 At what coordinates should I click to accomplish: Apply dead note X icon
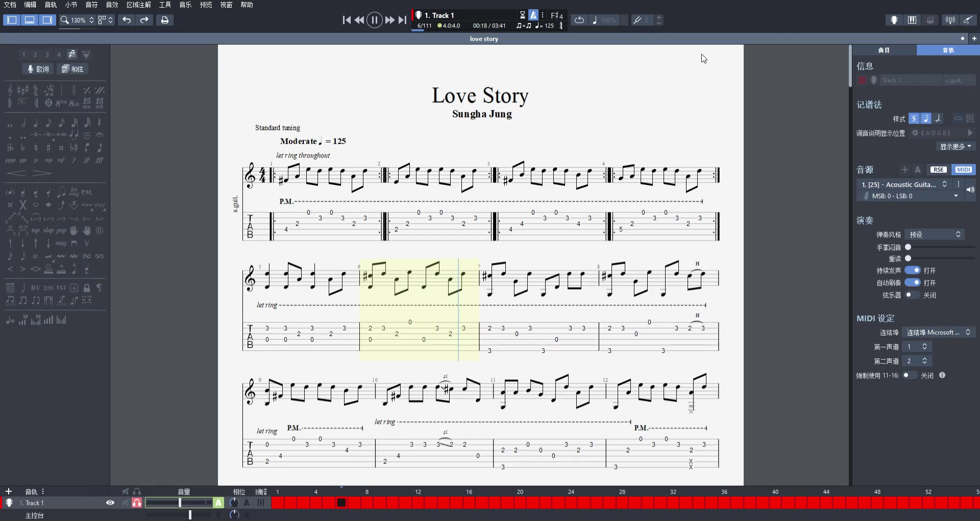pyautogui.click(x=23, y=205)
